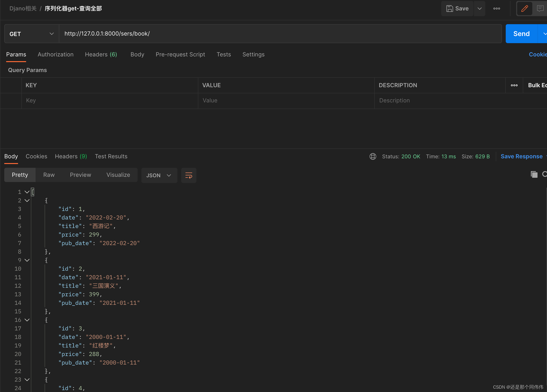This screenshot has width=547, height=392.
Task: Click the price value 299
Action: coord(94,235)
